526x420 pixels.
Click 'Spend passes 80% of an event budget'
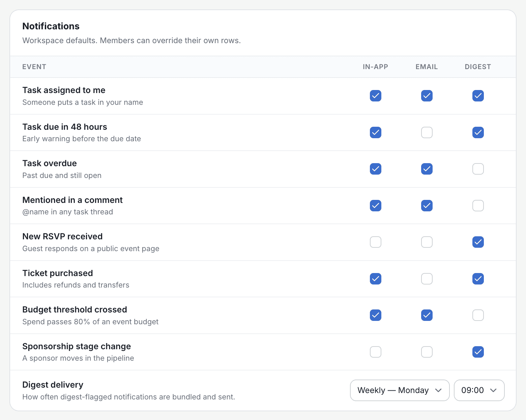point(90,322)
